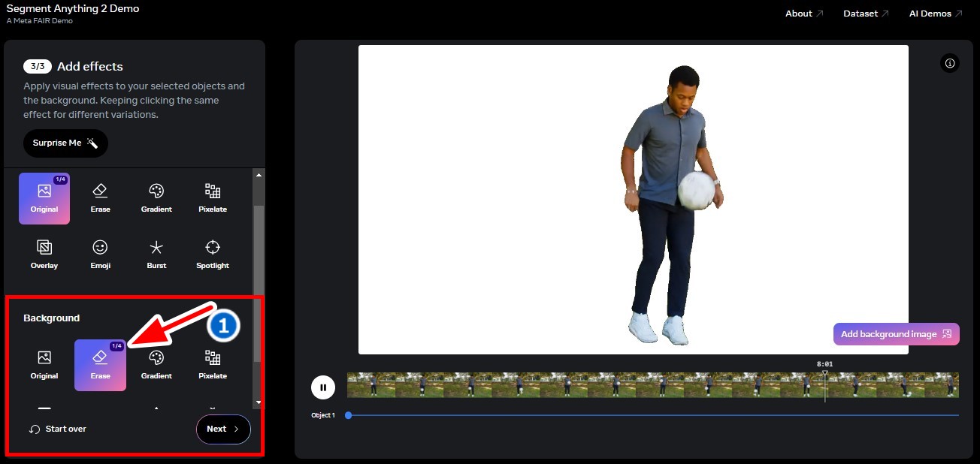Select the Overlay effect icon
980x464 pixels.
coord(44,255)
